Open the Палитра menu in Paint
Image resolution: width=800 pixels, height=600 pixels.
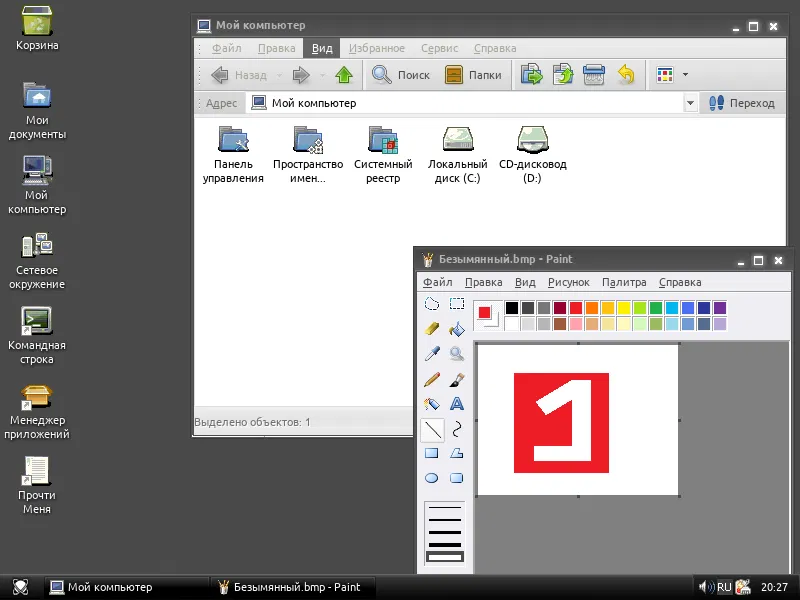point(624,282)
